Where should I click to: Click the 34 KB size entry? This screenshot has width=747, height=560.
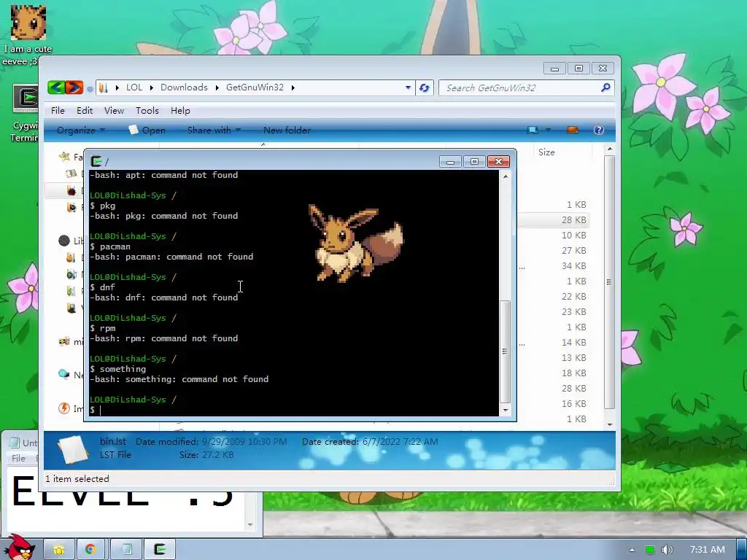pos(573,265)
